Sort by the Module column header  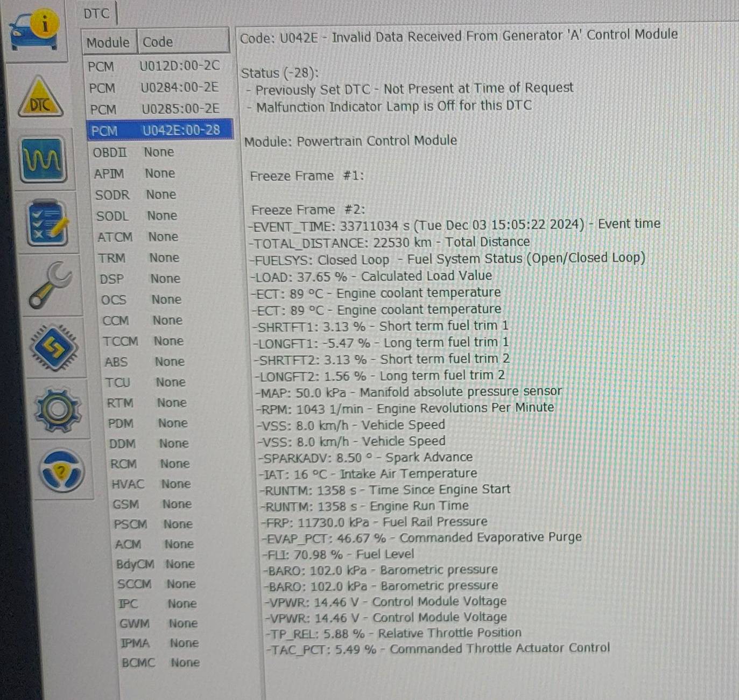coord(108,42)
